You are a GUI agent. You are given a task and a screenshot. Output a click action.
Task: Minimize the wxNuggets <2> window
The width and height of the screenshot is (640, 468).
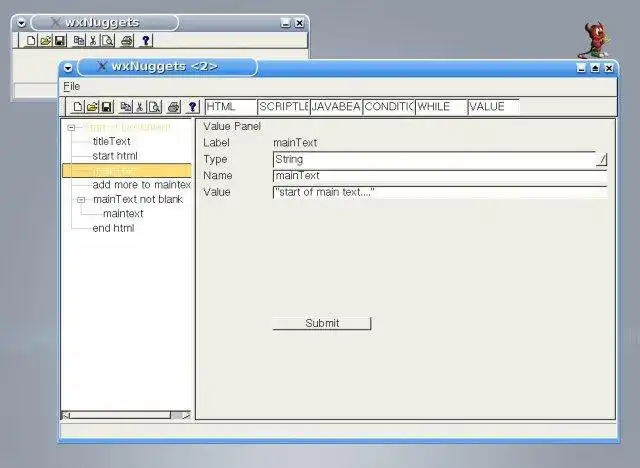click(x=581, y=68)
